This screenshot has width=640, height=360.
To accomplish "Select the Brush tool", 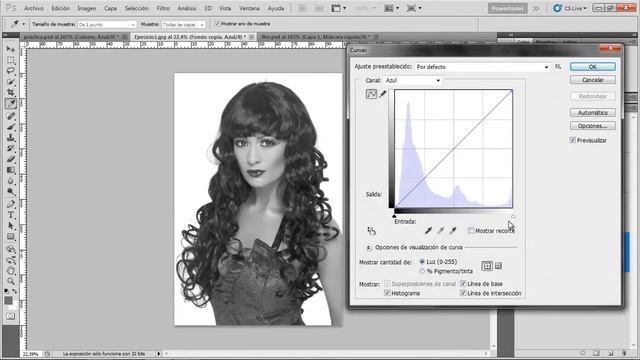I will (x=11, y=127).
